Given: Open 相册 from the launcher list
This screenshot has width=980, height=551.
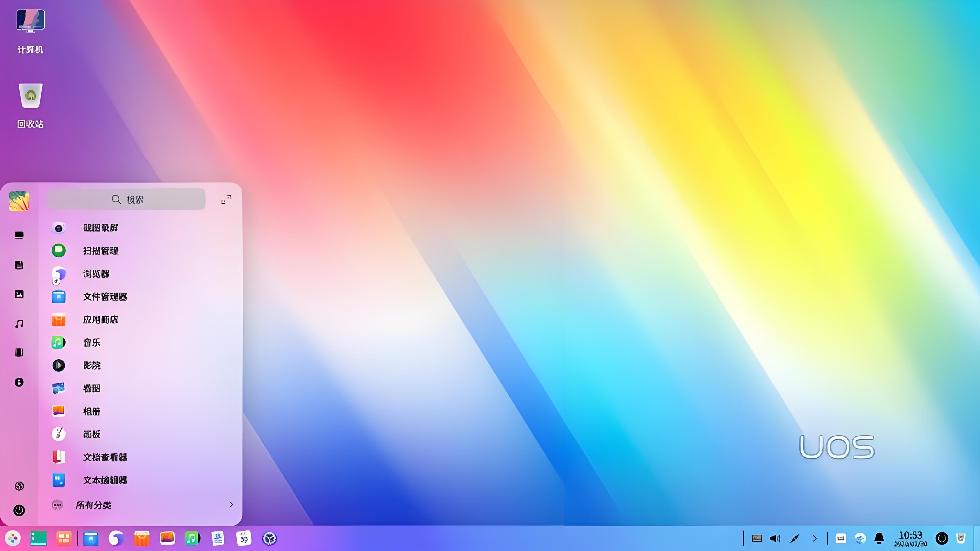Looking at the screenshot, I should pyautogui.click(x=141, y=411).
